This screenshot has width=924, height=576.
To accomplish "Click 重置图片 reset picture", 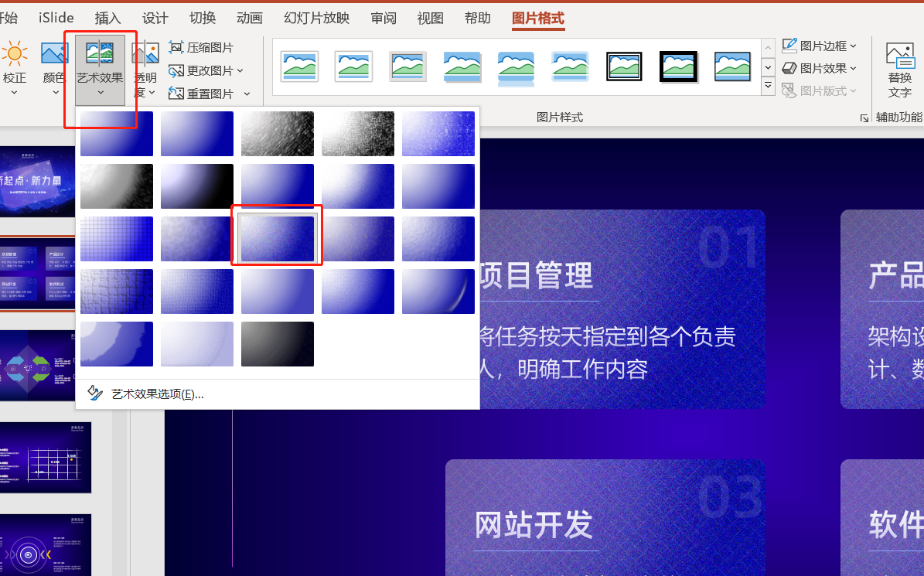I will click(201, 94).
